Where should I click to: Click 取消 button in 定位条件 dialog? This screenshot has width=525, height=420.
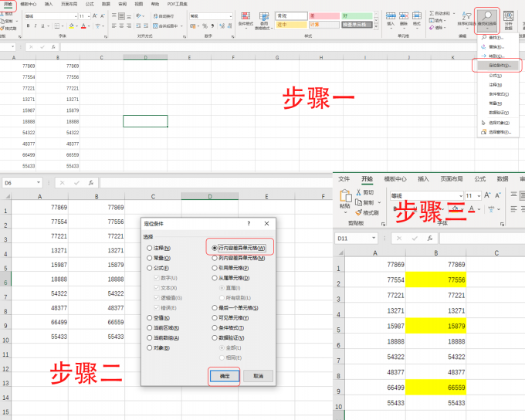click(x=258, y=376)
